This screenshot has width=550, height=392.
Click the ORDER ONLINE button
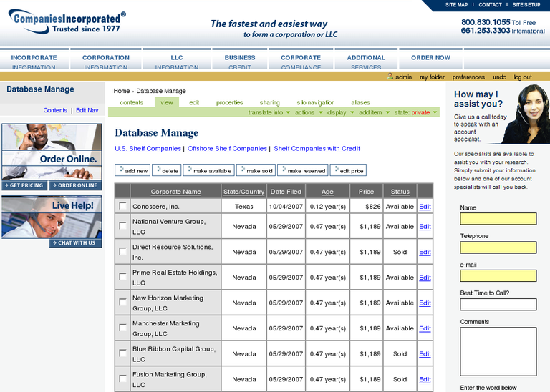pyautogui.click(x=75, y=185)
